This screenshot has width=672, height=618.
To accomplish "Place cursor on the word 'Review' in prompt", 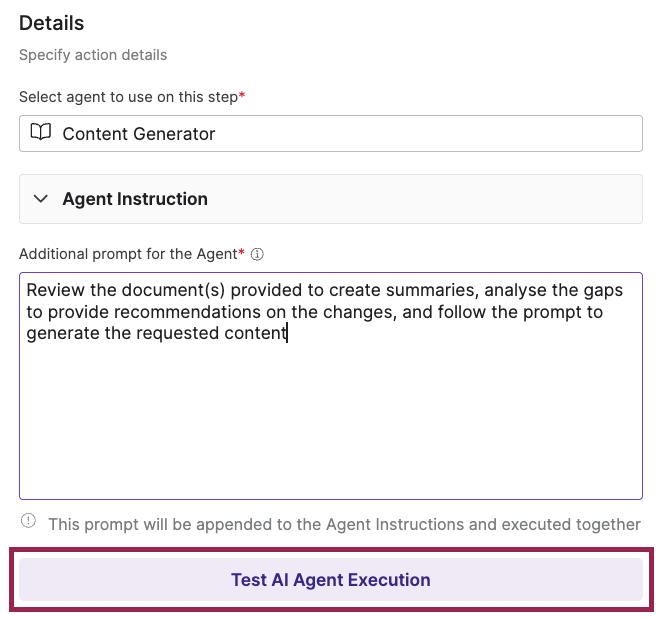I will (x=56, y=290).
